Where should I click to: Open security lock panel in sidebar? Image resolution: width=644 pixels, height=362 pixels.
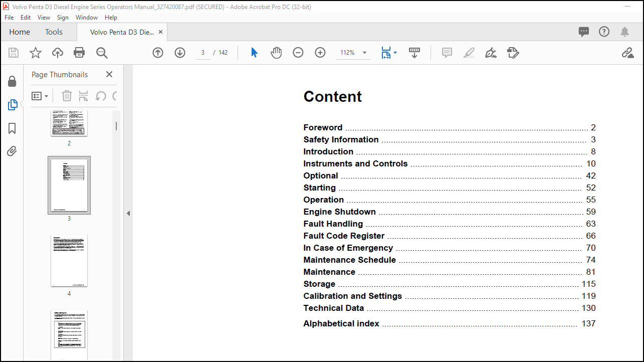point(12,81)
